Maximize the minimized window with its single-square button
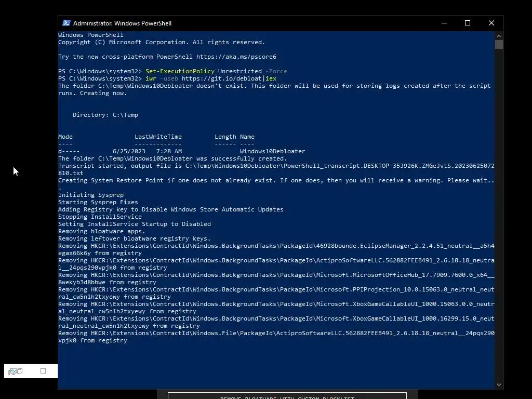The width and height of the screenshot is (532, 399). [43, 371]
